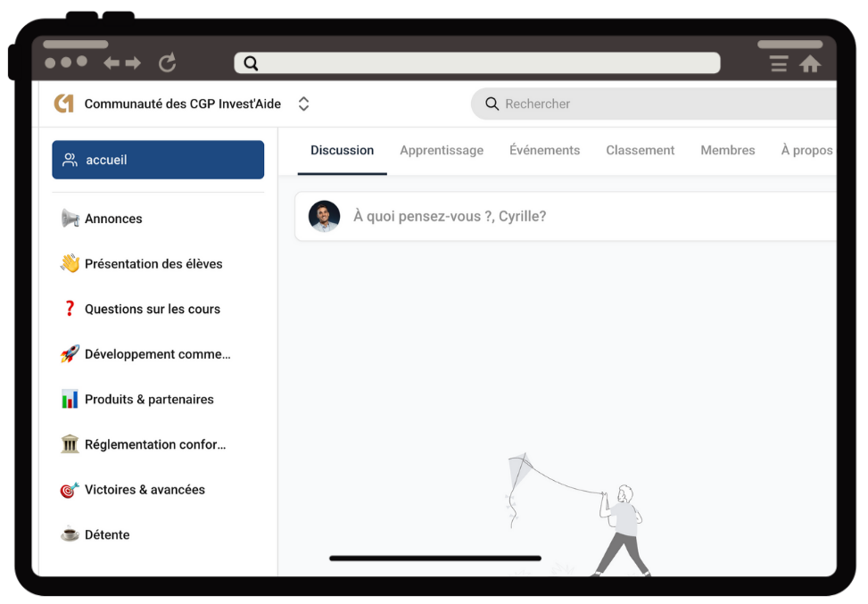Click the rocket icon for Développement commercial

click(70, 354)
